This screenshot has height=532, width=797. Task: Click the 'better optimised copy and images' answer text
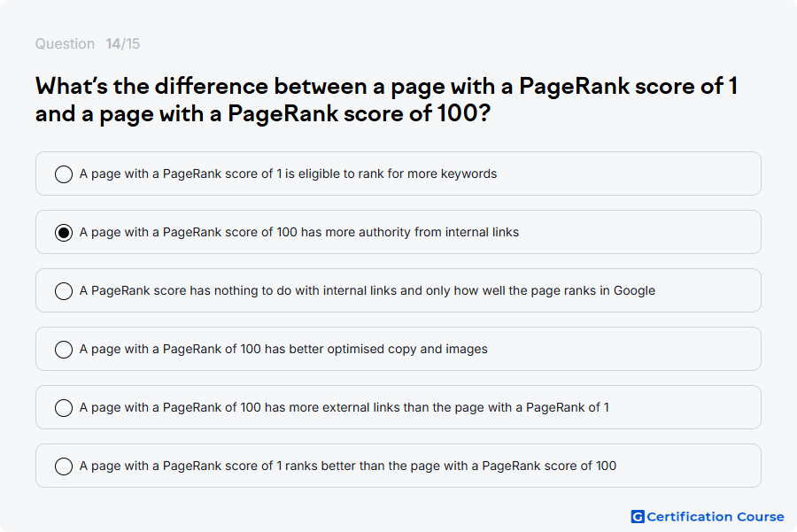click(x=283, y=349)
